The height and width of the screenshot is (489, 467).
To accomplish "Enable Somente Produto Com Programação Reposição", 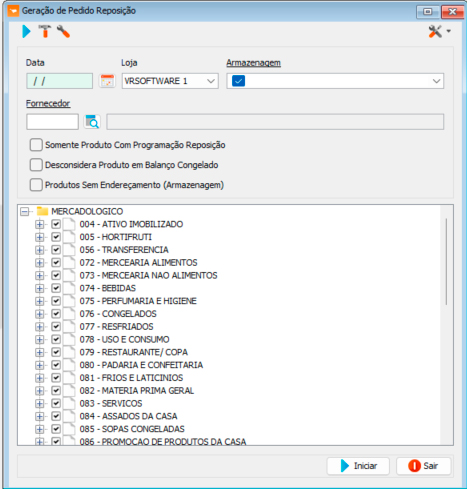I will 36,145.
